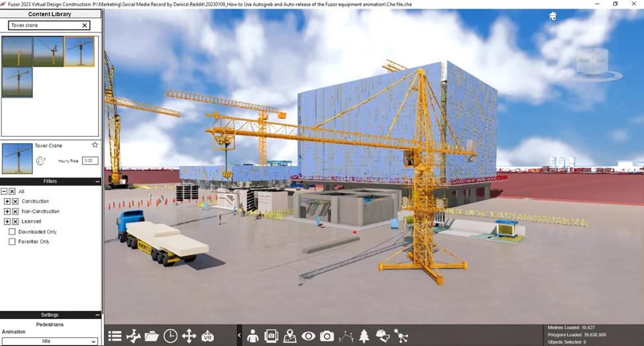
Task: Select the four-arrow move tool
Action: point(189,336)
